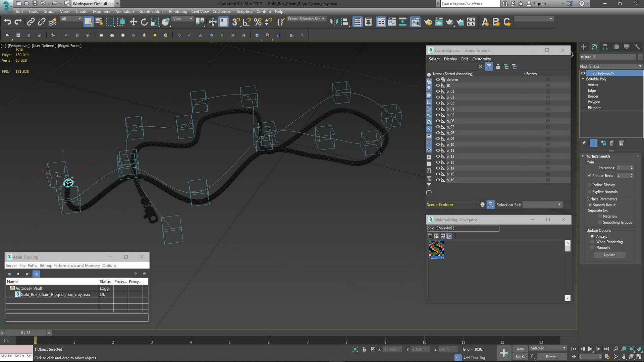The image size is (644, 362).
Task: Click the Auto key button
Action: point(520,349)
